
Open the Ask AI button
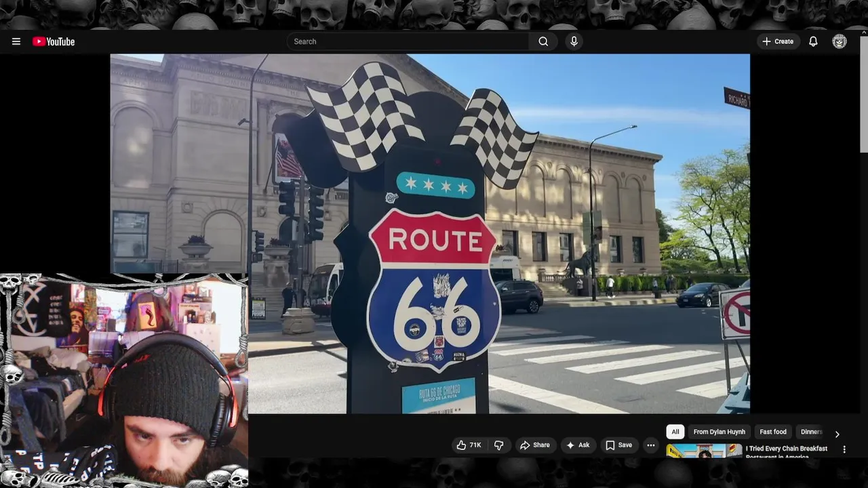578,445
